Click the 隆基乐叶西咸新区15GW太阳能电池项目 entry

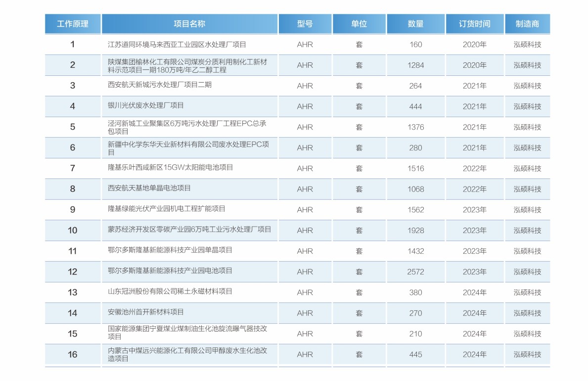tap(170, 168)
